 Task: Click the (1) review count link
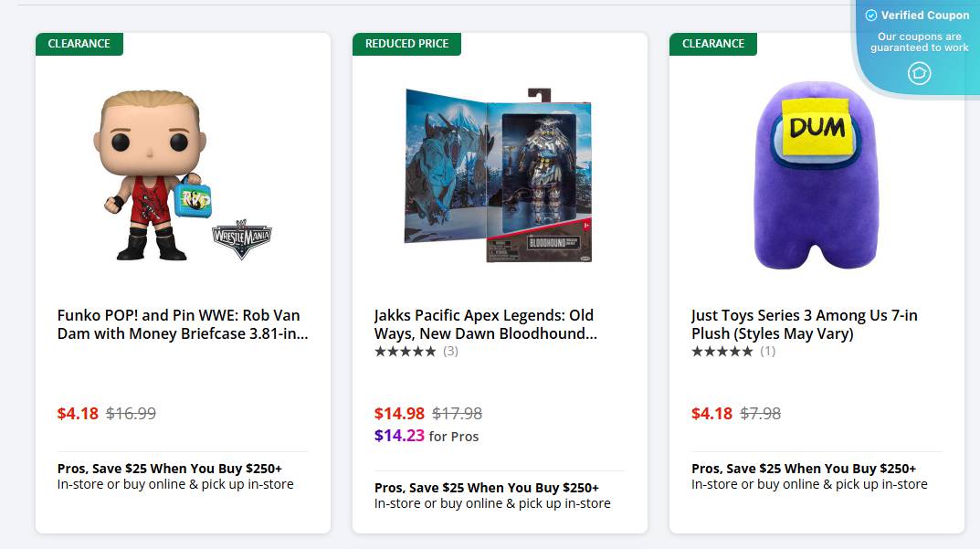767,351
